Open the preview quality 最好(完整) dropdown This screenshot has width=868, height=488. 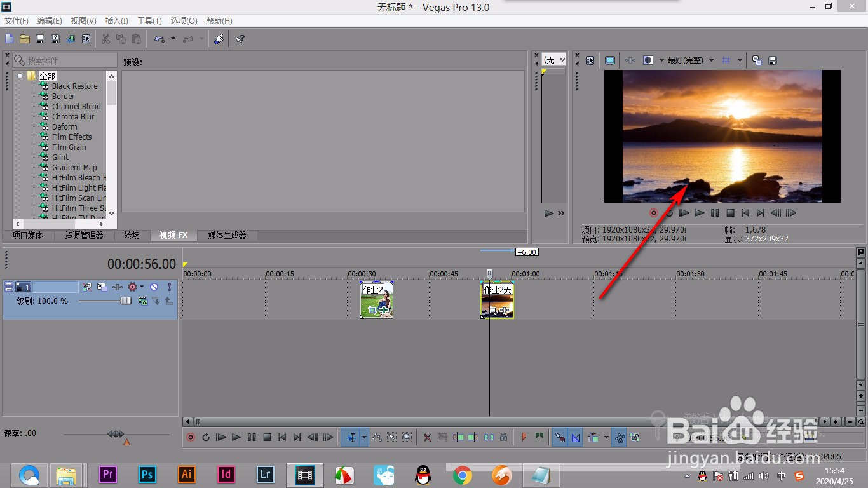click(x=690, y=60)
